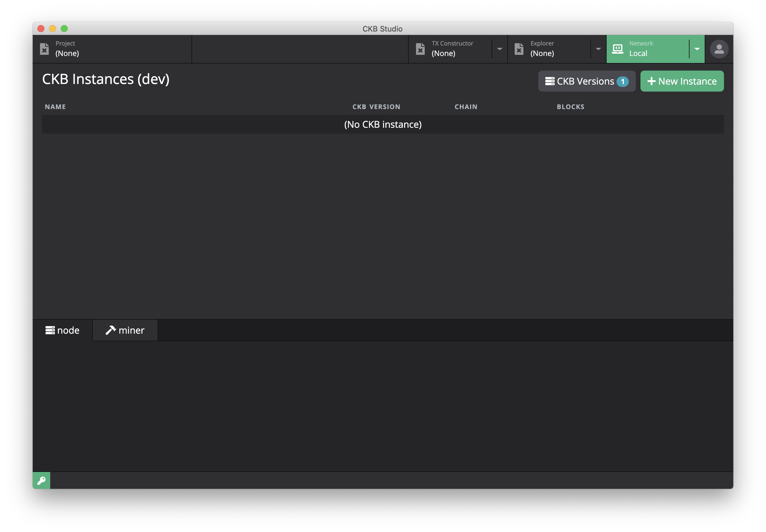Open the CKB Versions button
The image size is (766, 532).
tap(585, 81)
